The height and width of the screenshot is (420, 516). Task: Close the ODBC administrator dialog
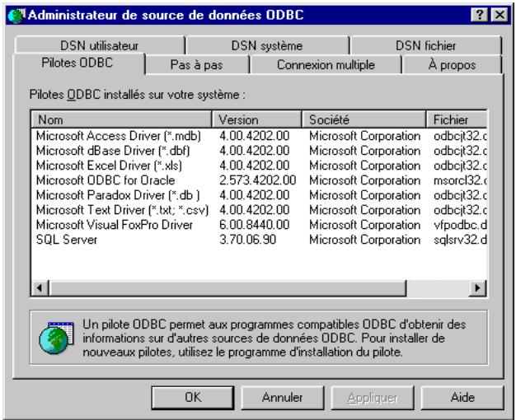click(500, 15)
